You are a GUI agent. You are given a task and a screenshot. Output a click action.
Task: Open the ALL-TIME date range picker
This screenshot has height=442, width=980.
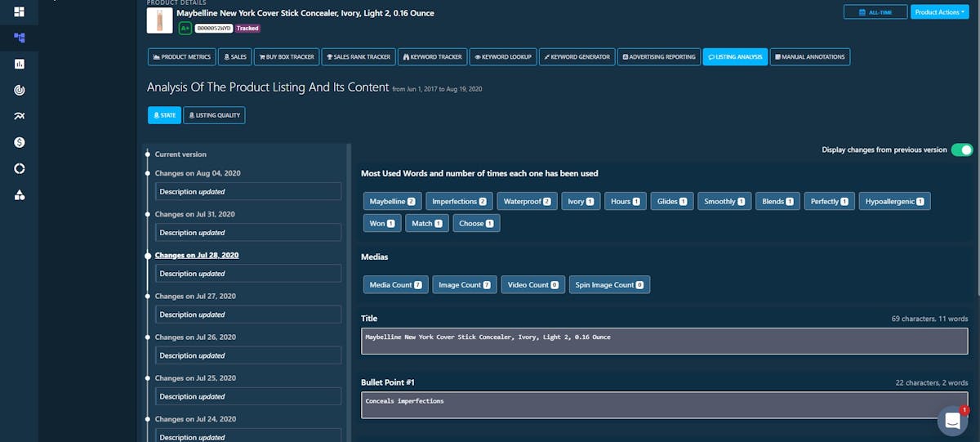tap(875, 12)
